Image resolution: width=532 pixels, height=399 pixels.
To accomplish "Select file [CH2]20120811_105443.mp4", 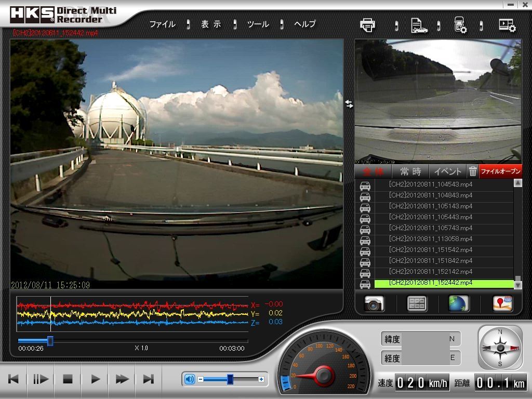I will (x=444, y=217).
